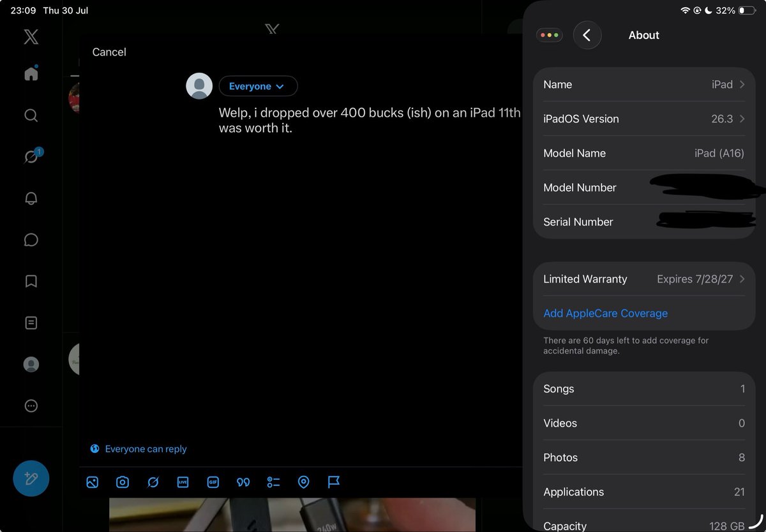Tap the Model Number row
The width and height of the screenshot is (766, 532).
pos(644,188)
